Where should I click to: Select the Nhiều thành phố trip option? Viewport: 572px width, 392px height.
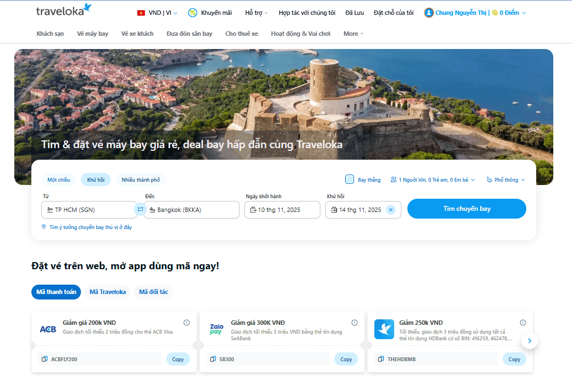click(x=140, y=180)
